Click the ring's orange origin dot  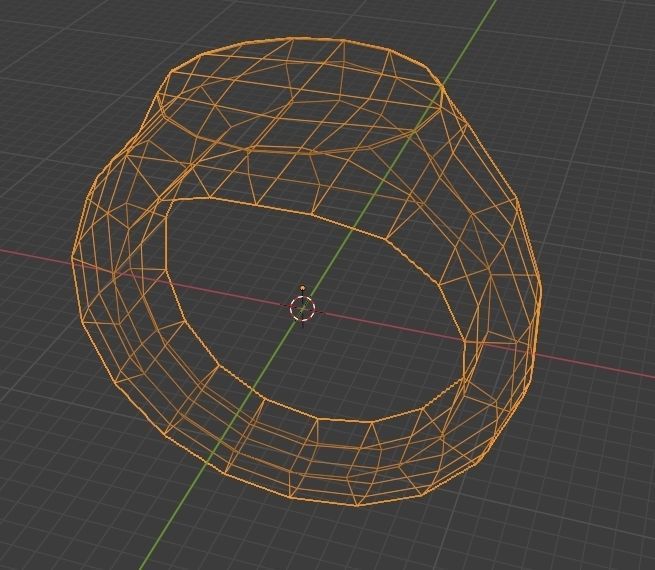[x=302, y=288]
